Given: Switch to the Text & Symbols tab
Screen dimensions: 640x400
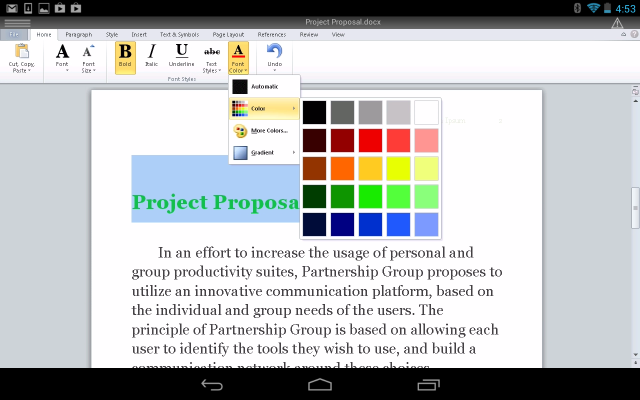Looking at the screenshot, I should (179, 35).
